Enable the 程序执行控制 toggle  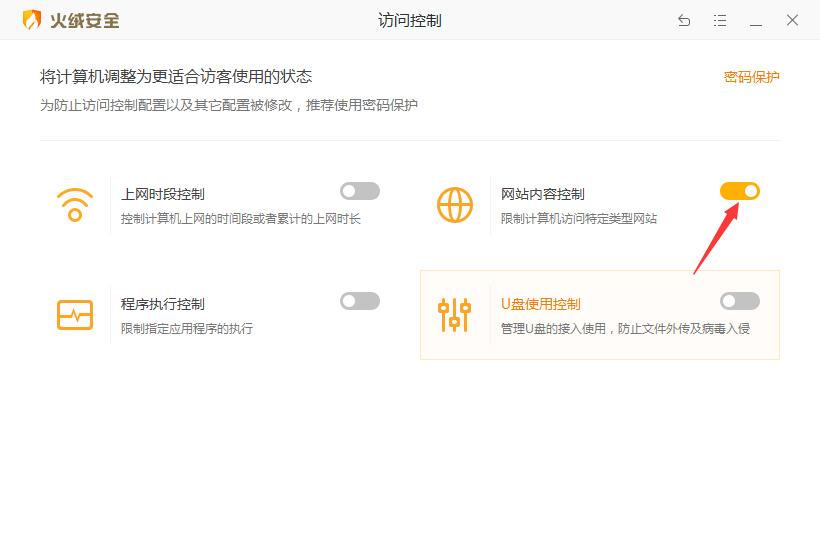click(x=360, y=301)
